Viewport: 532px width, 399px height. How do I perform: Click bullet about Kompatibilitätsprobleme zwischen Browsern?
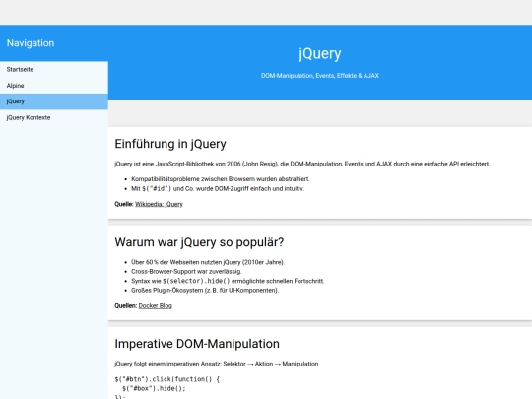tap(221, 178)
